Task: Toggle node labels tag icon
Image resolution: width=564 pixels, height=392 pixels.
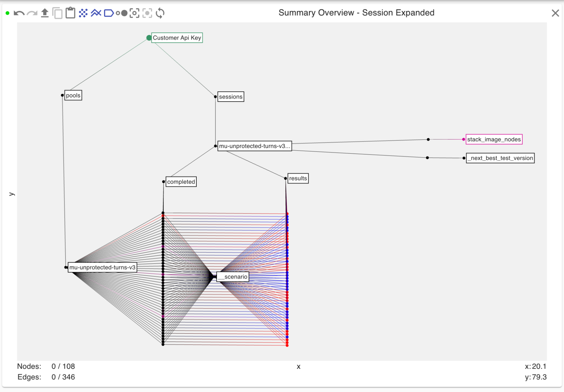Action: 109,13
